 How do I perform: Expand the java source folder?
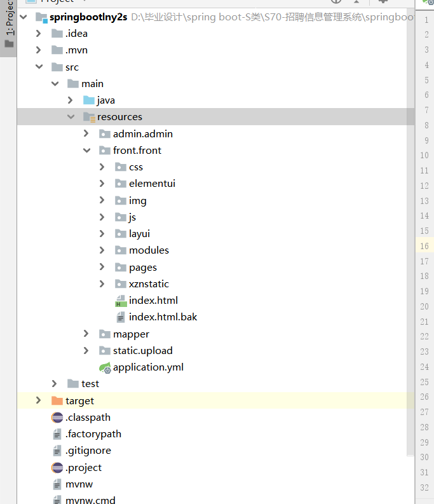(71, 100)
